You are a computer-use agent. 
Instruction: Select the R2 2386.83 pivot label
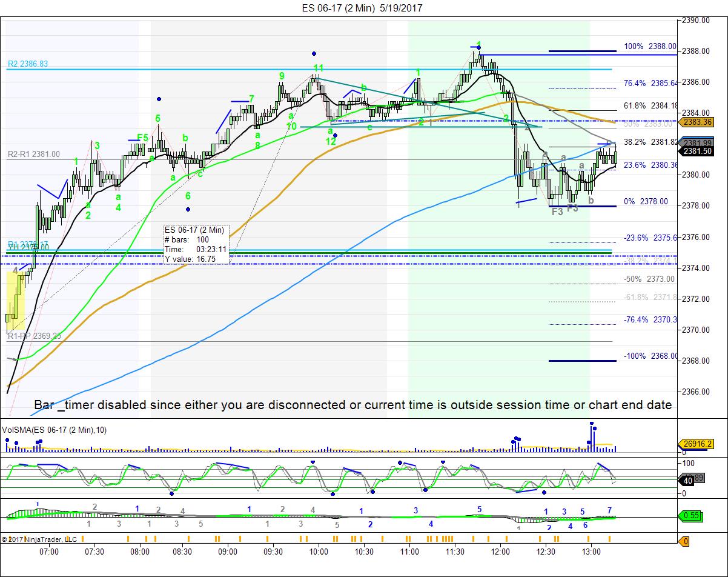point(28,64)
